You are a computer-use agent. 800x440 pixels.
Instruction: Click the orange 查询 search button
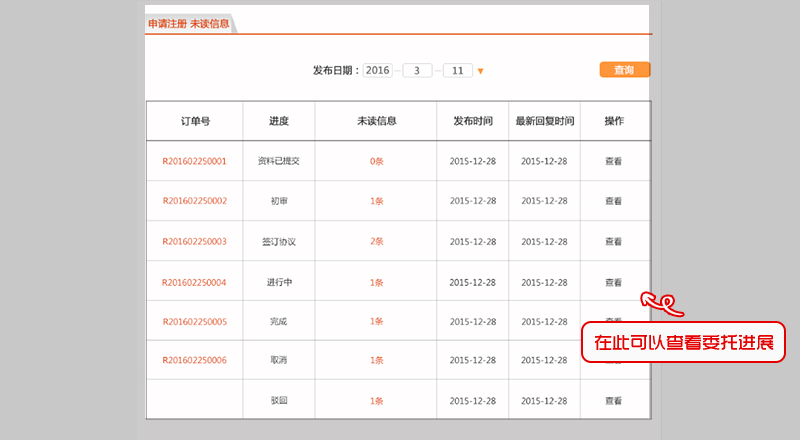pyautogui.click(x=624, y=70)
